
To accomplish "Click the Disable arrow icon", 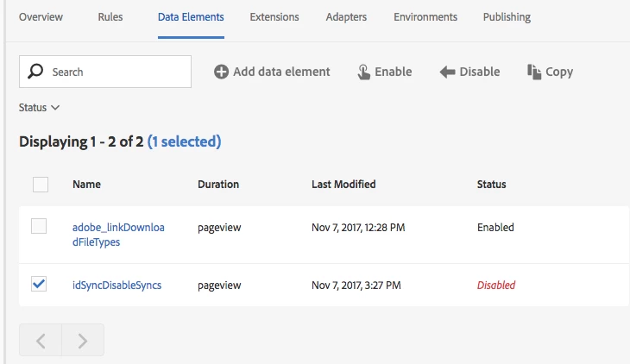I will 447,72.
